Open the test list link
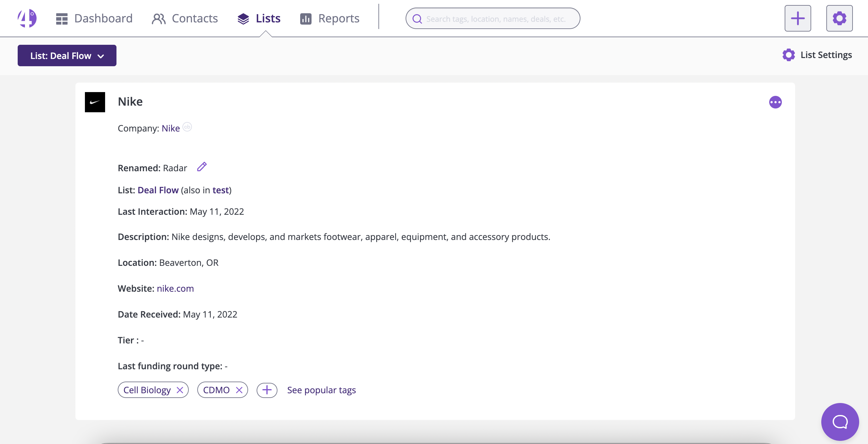Screen dimensions: 868x444 coord(220,190)
